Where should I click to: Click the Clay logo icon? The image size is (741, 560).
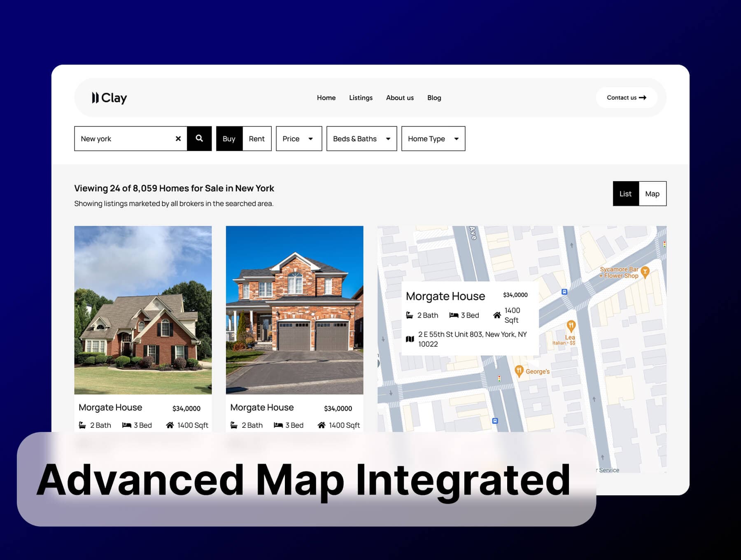pyautogui.click(x=95, y=98)
